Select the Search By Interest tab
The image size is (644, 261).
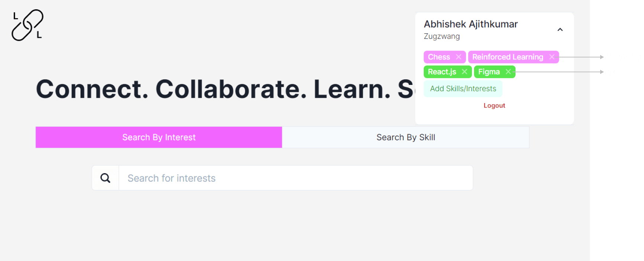[x=159, y=137]
